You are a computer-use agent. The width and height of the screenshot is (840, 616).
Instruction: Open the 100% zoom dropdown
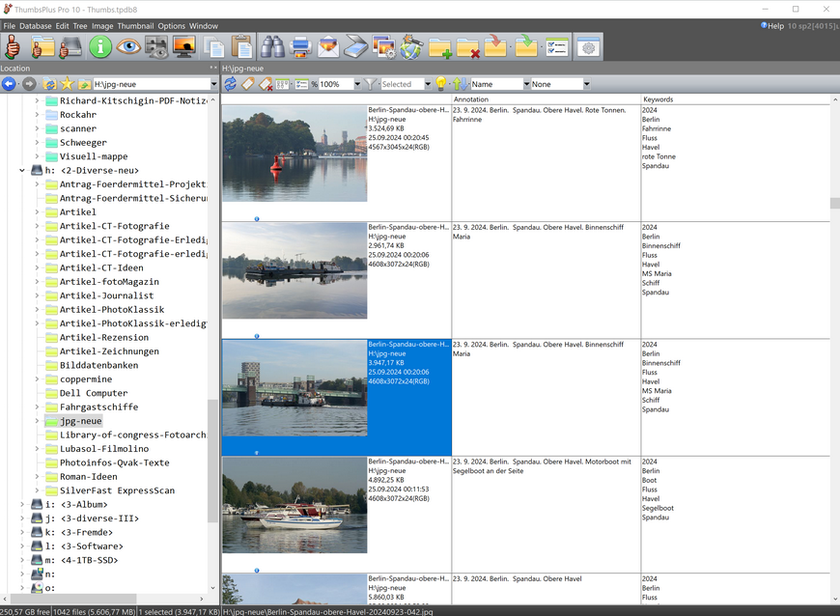[x=356, y=85]
